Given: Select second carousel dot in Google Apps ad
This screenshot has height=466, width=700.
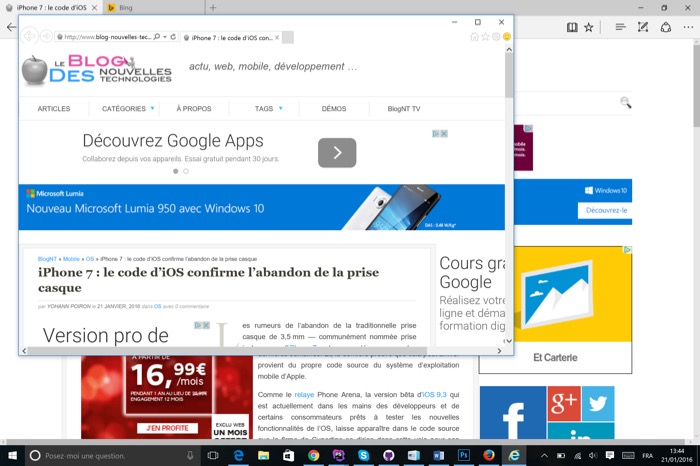Looking at the screenshot, I should [x=186, y=171].
